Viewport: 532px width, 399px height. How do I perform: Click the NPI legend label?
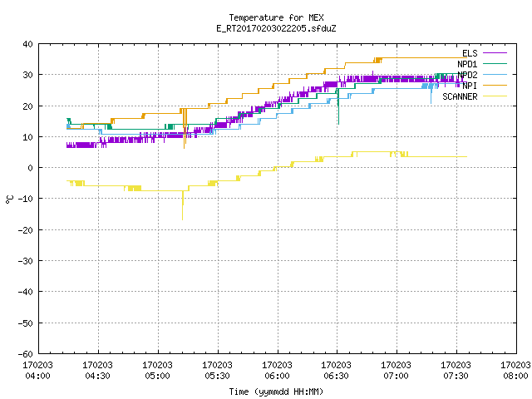[470, 86]
